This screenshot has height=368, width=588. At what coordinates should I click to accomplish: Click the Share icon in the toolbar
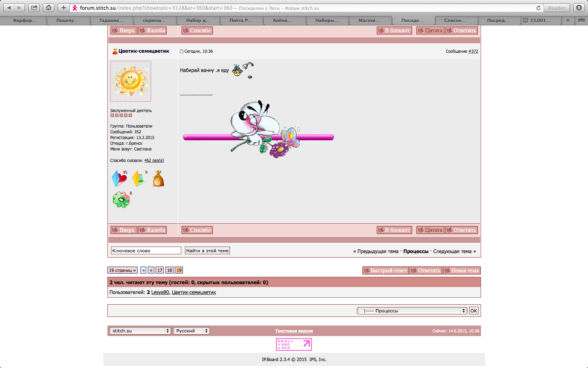click(34, 8)
